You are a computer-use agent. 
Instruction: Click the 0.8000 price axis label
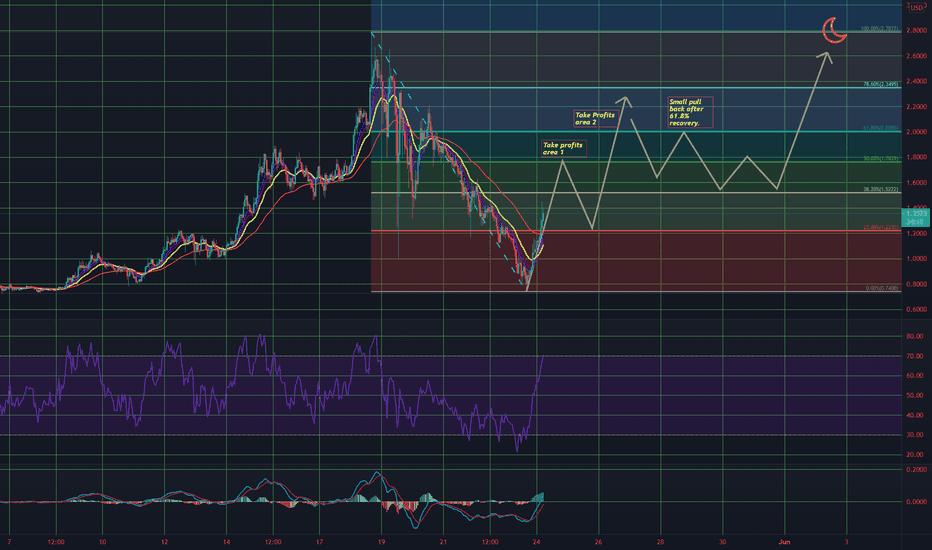click(x=917, y=284)
